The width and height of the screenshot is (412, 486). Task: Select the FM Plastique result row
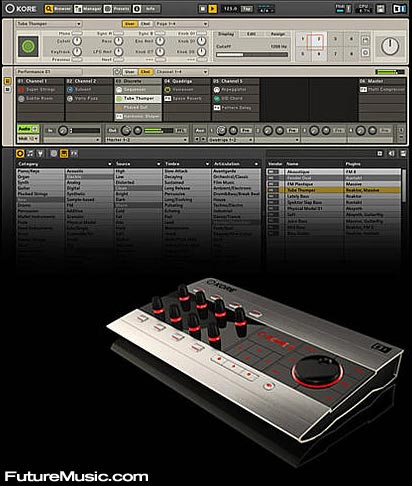pyautogui.click(x=333, y=184)
